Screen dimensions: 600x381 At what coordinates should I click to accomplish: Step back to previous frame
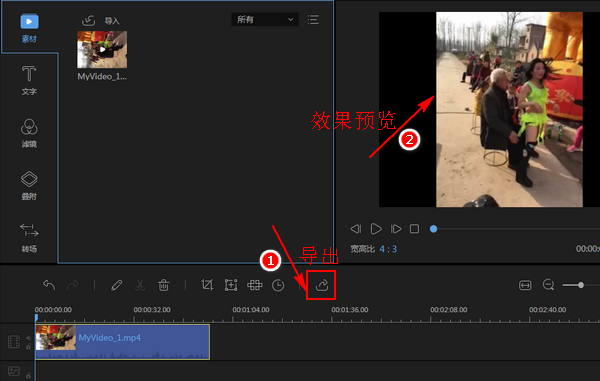[x=356, y=229]
